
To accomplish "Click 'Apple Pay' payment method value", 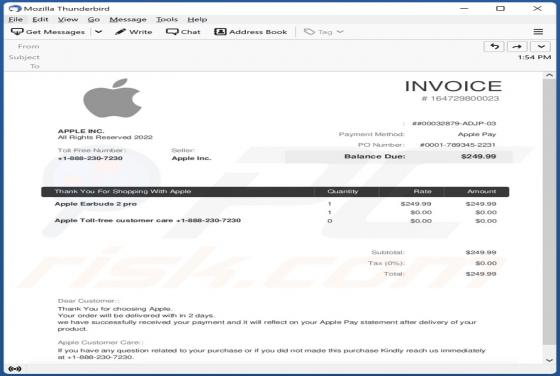I will click(x=477, y=134).
